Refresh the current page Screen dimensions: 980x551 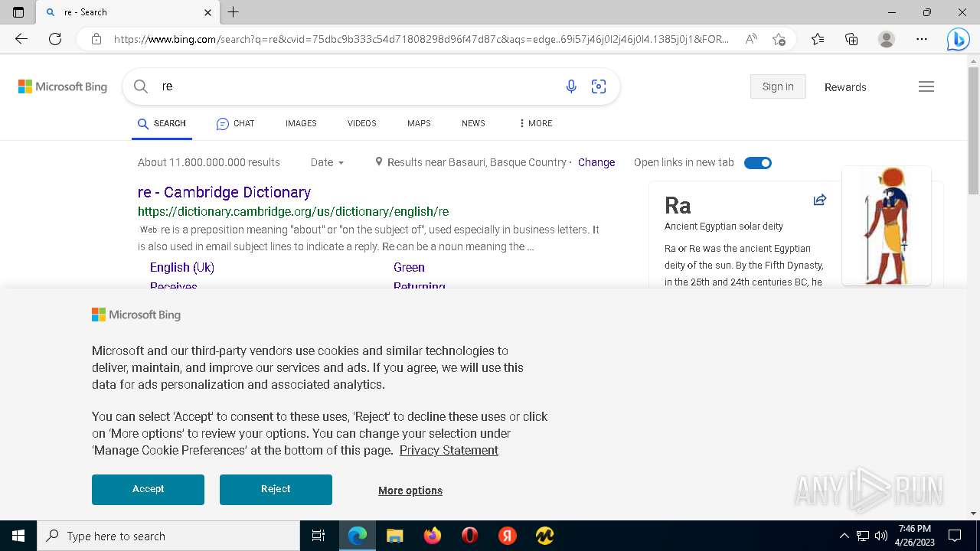tap(55, 39)
